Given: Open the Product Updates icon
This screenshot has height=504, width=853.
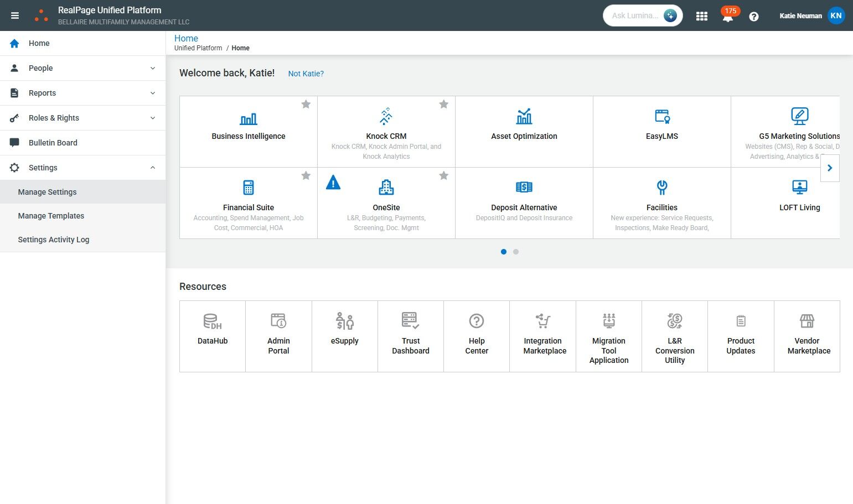Looking at the screenshot, I should pos(741,321).
